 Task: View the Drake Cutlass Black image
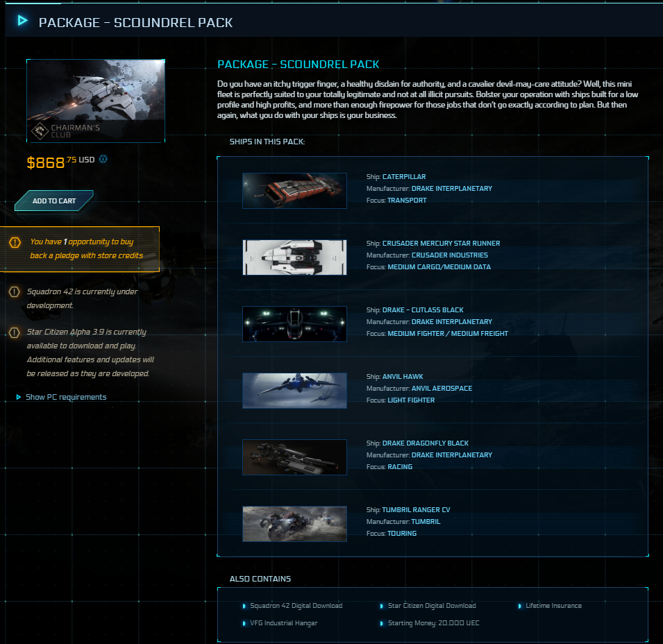tap(294, 324)
